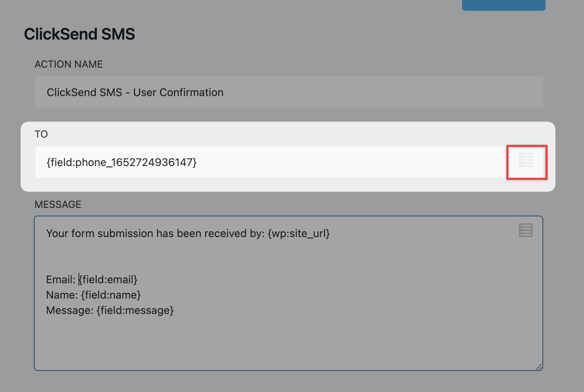Click the blank line above Email in message
584x392 pixels.
tap(192, 257)
